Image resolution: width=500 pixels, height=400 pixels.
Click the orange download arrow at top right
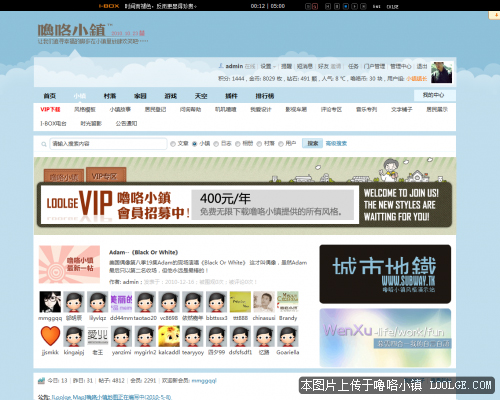[x=495, y=15]
